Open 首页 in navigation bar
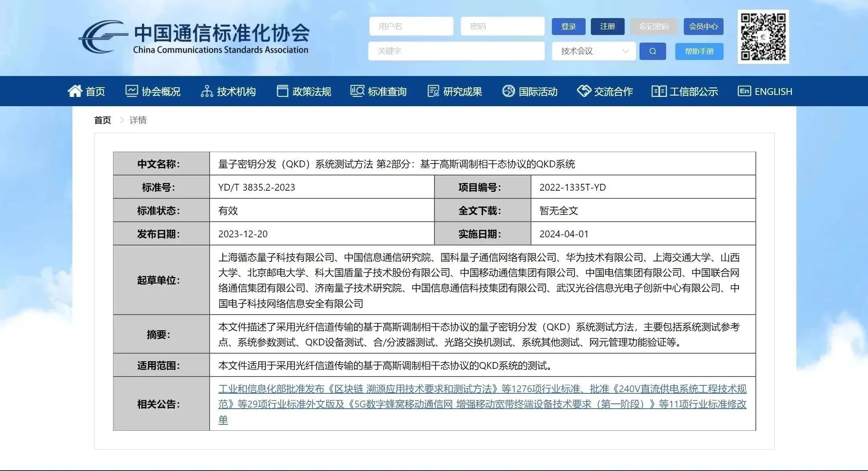The image size is (868, 471). (95, 92)
